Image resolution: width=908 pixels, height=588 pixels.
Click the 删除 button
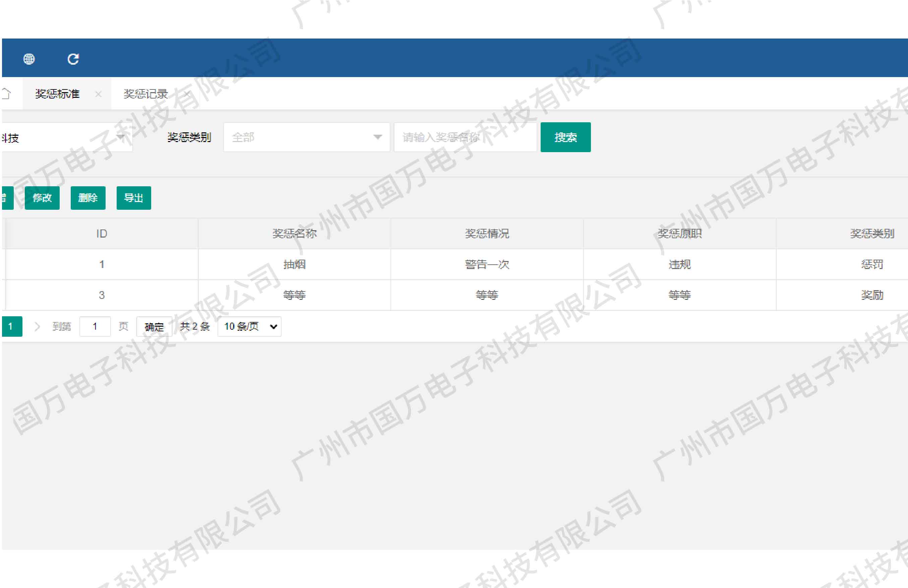88,198
